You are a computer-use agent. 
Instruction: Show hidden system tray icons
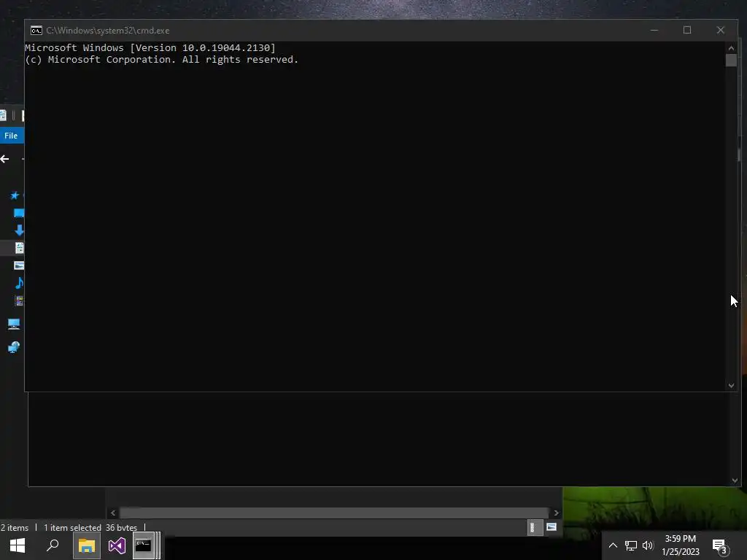click(x=613, y=545)
